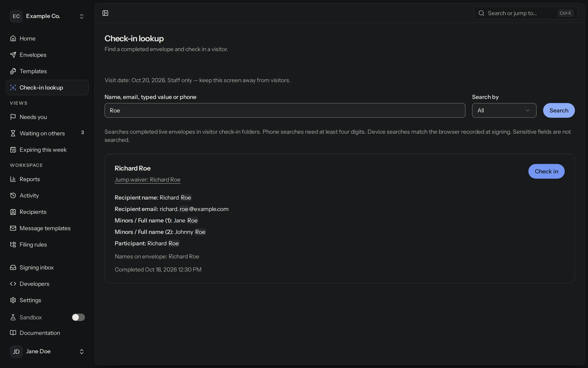The width and height of the screenshot is (588, 368).
Task: Click the Reports chart icon
Action: click(13, 179)
